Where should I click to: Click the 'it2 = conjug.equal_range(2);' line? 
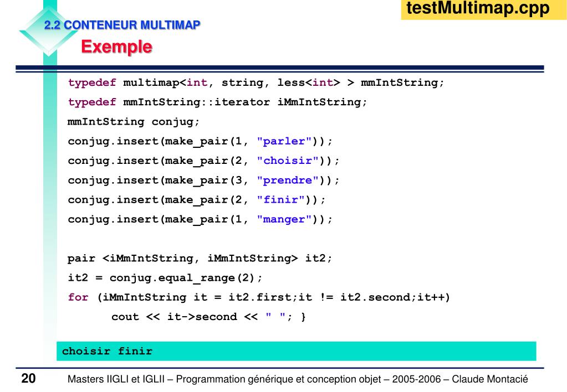(x=165, y=278)
